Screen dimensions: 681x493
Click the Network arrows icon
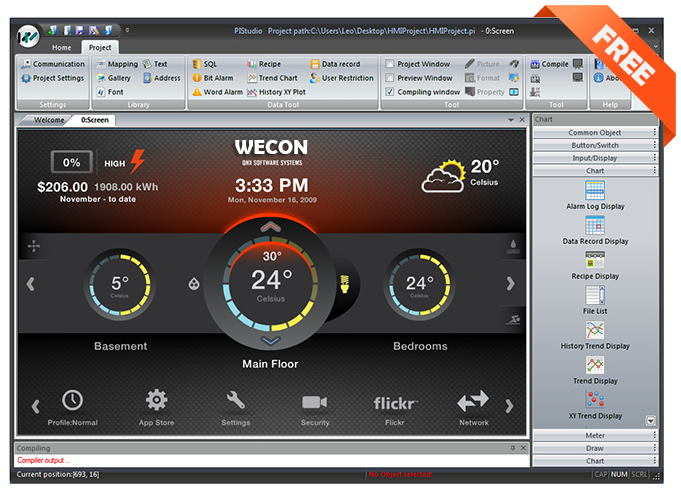(473, 401)
